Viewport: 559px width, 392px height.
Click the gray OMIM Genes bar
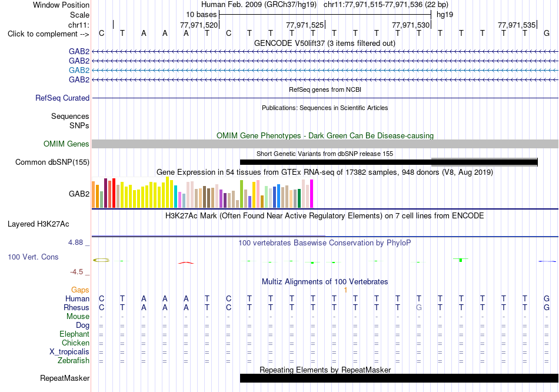[325, 144]
